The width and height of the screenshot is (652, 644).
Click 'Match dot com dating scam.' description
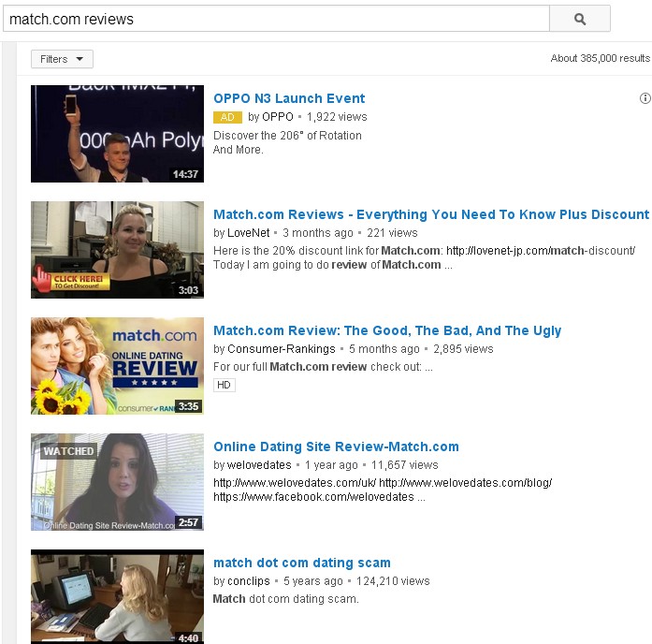(x=285, y=599)
